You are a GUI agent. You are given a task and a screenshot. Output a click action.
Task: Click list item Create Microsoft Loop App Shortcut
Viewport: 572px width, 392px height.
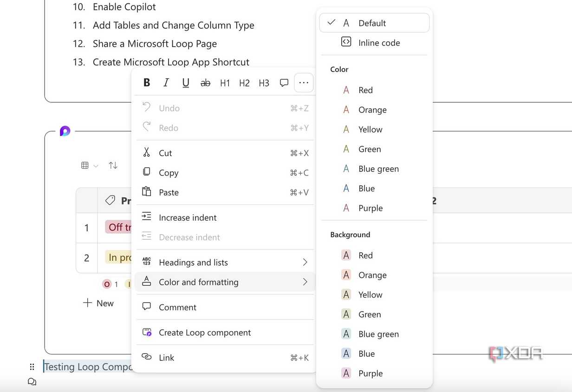point(171,62)
